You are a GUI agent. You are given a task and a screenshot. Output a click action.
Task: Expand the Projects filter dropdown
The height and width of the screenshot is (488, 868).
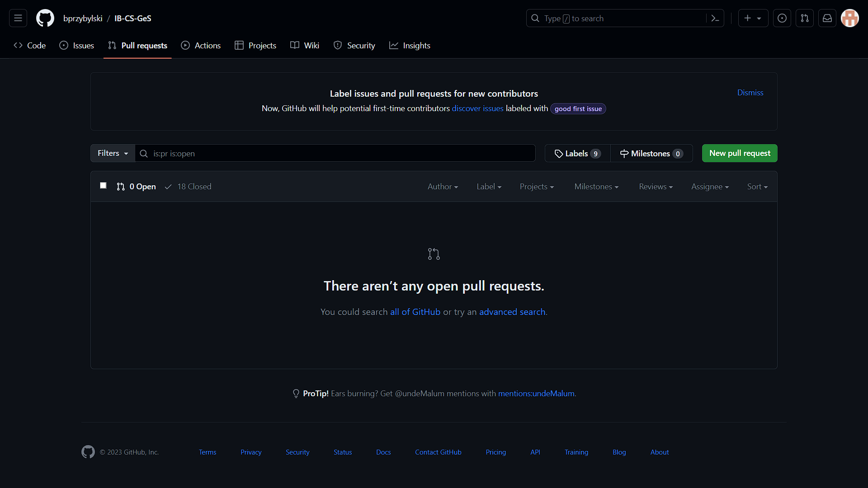pyautogui.click(x=537, y=187)
